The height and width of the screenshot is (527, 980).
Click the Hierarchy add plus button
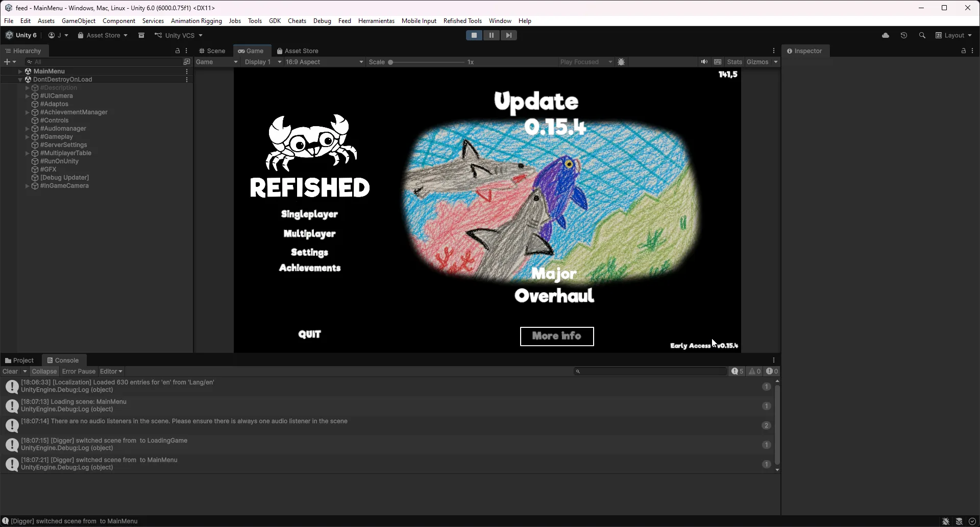10,62
